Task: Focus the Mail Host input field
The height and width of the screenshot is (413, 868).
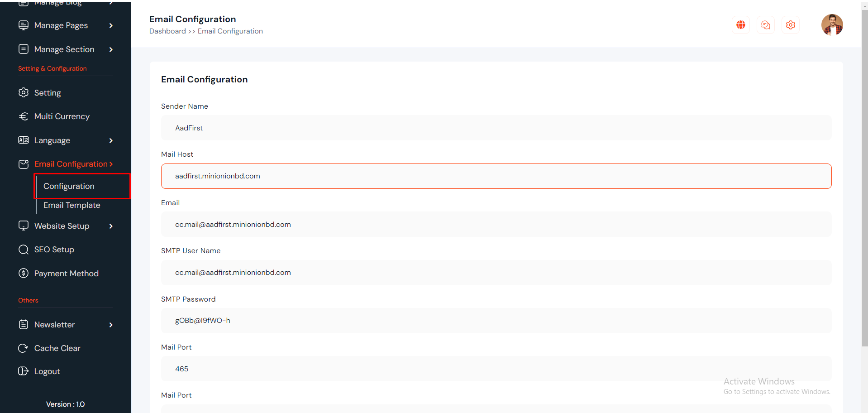Action: tap(496, 176)
